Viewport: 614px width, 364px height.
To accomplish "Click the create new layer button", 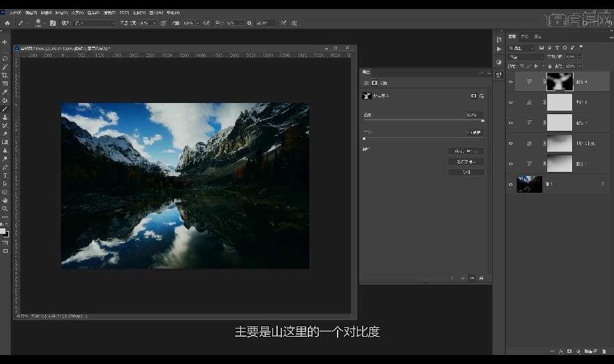I will tap(595, 351).
